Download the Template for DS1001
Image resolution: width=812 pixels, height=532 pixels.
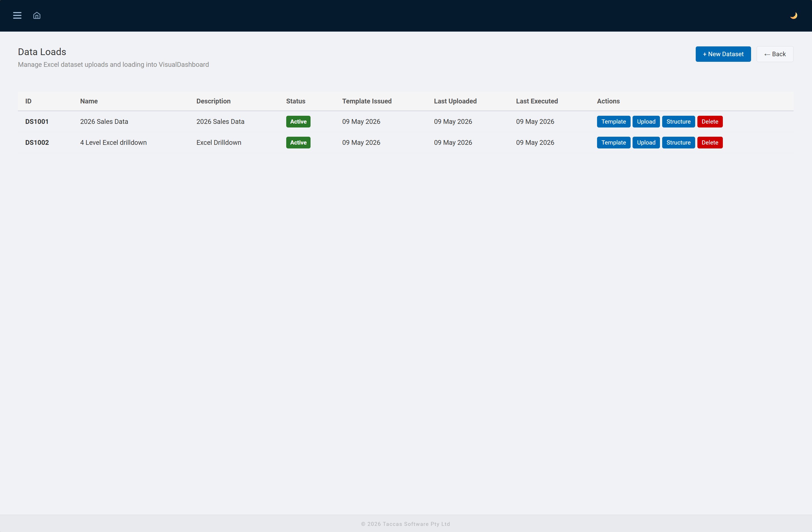tap(614, 122)
